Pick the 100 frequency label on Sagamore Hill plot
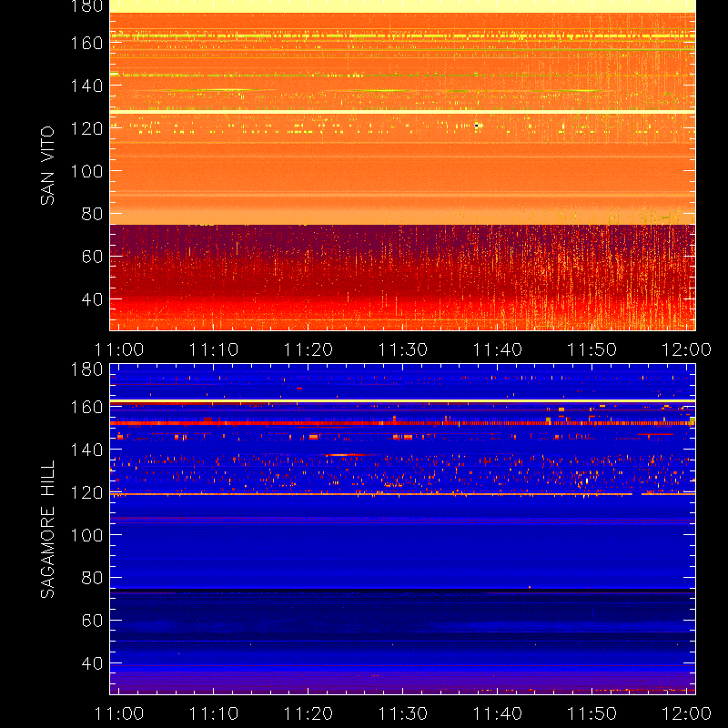The height and width of the screenshot is (728, 728). [x=86, y=535]
